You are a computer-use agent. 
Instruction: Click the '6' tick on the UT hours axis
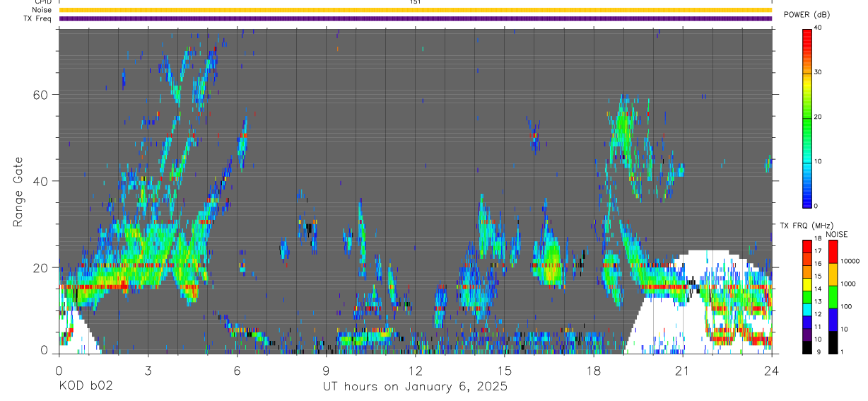tap(237, 370)
